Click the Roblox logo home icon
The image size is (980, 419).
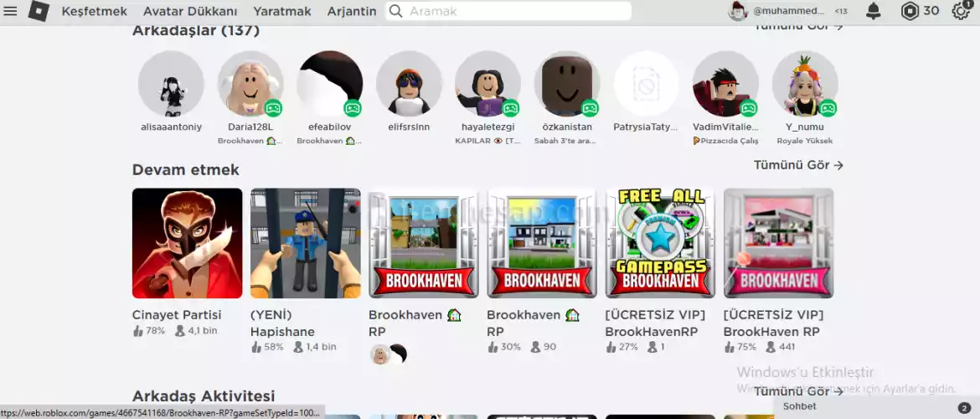point(39,11)
